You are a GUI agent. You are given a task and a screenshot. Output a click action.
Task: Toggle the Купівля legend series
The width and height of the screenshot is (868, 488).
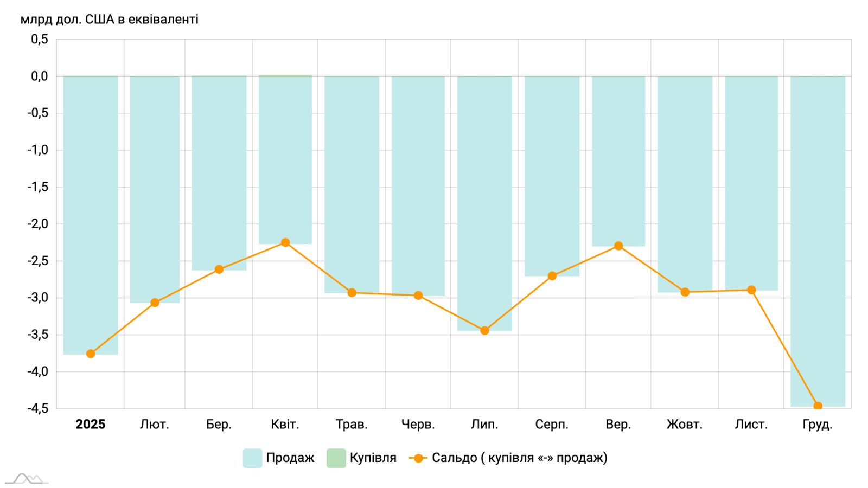click(373, 458)
